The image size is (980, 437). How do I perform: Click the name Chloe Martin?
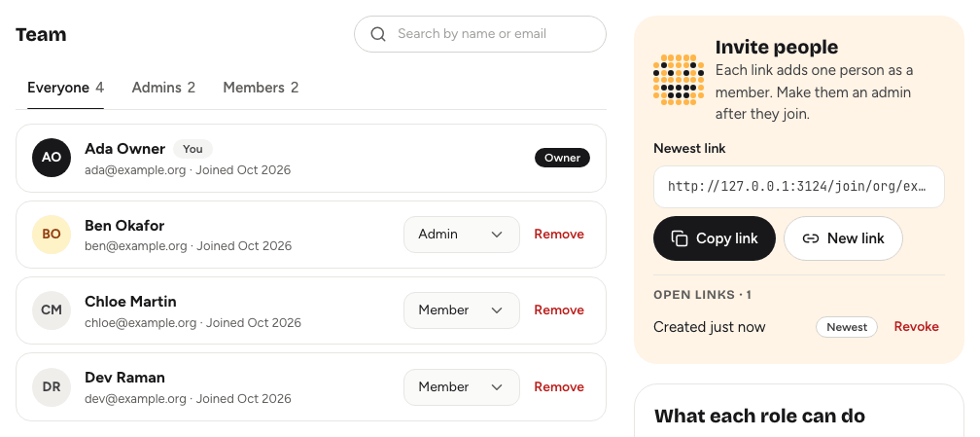click(130, 301)
